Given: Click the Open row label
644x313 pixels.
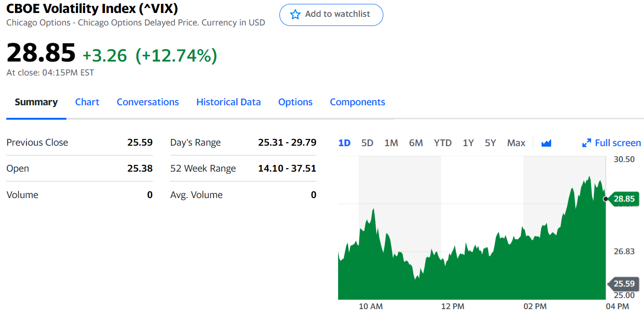Looking at the screenshot, I should pyautogui.click(x=18, y=169).
